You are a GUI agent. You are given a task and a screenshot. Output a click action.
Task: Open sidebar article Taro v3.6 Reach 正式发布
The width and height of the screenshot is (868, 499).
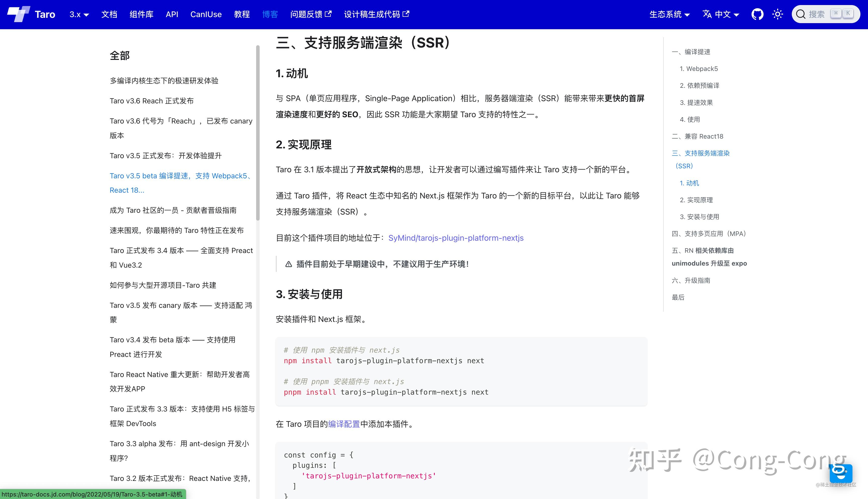pyautogui.click(x=152, y=100)
